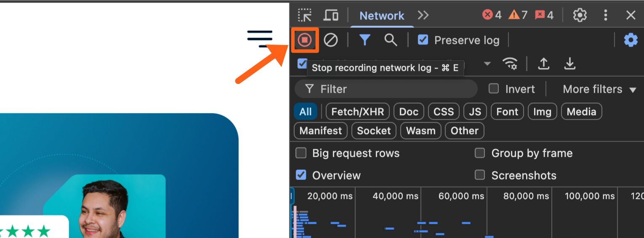
Task: Show more DevTools tabs chevron
Action: coord(423,16)
